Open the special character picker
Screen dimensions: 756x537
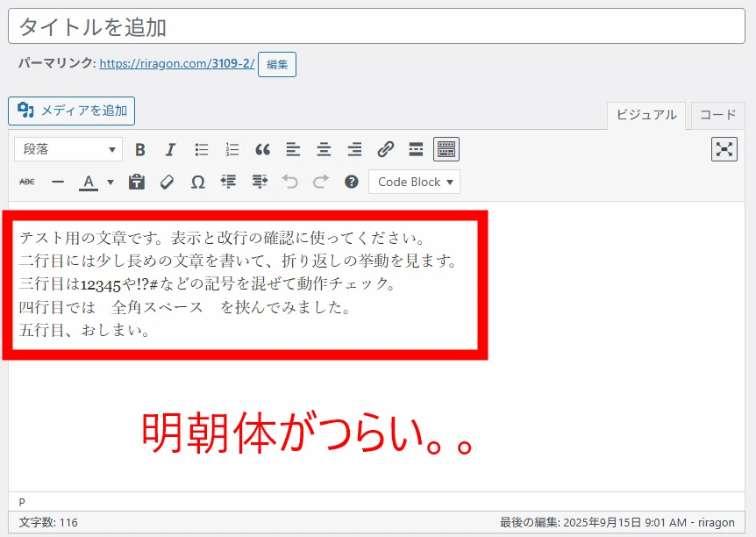(x=198, y=182)
